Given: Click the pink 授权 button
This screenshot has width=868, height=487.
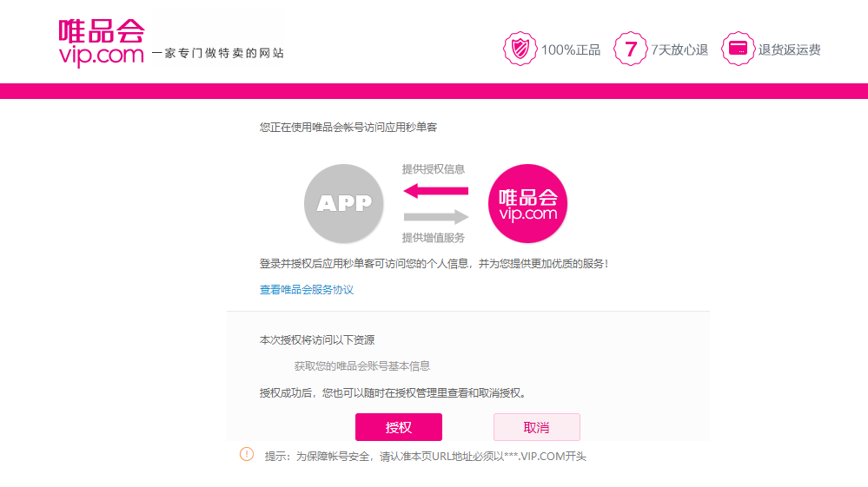Looking at the screenshot, I should coord(399,427).
